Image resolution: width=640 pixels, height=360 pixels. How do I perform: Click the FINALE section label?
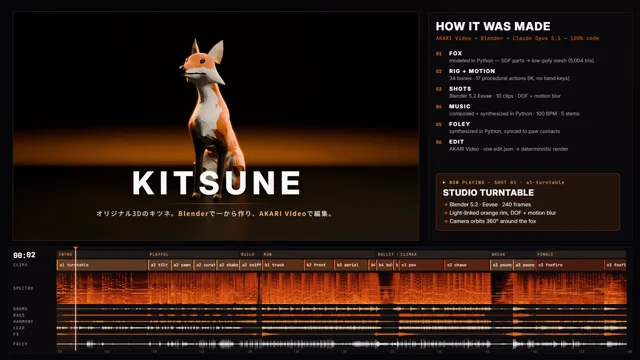coord(545,254)
